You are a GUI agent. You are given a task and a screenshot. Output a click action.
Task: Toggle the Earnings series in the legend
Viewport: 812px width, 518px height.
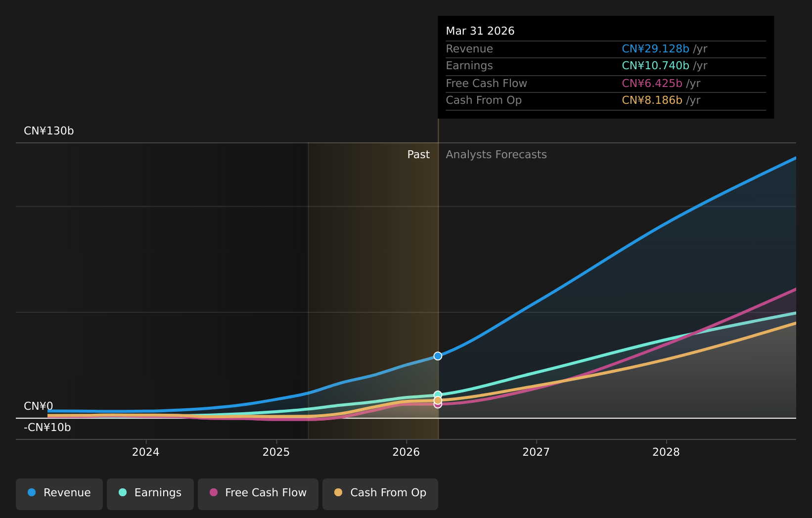point(150,494)
